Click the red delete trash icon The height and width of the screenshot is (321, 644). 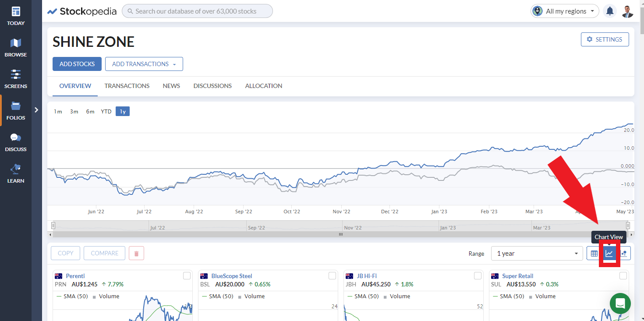(x=136, y=254)
